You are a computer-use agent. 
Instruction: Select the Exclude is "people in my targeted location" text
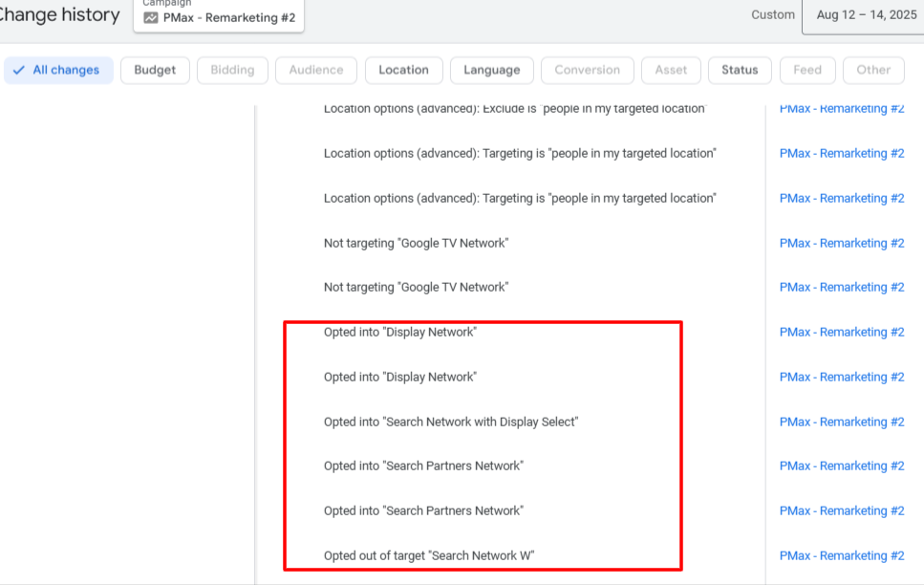514,109
